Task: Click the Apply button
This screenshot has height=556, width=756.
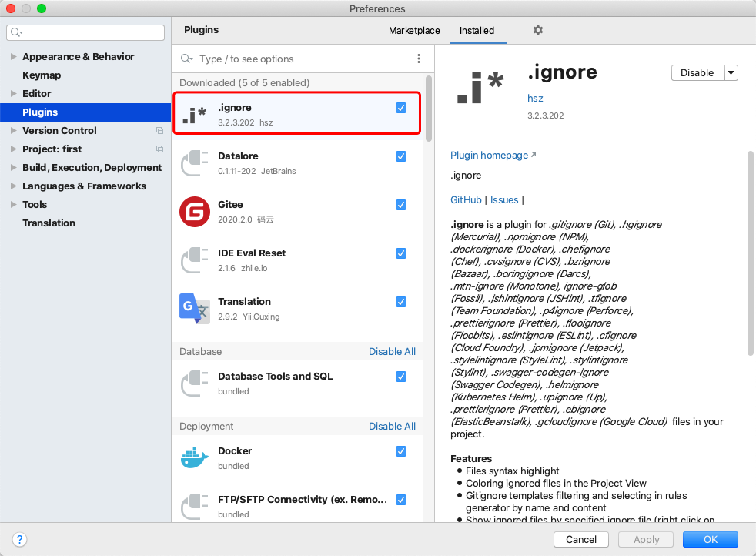Action: [646, 540]
